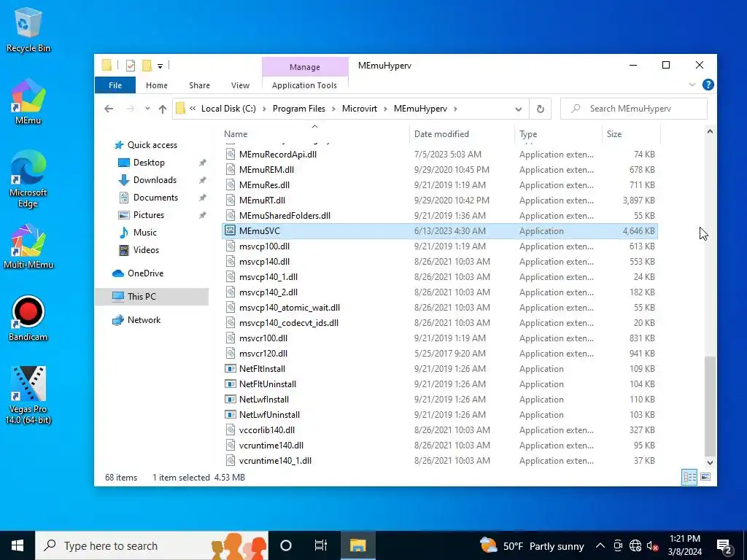
Task: Show hidden breadcrumb path with double chevron
Action: click(x=193, y=109)
